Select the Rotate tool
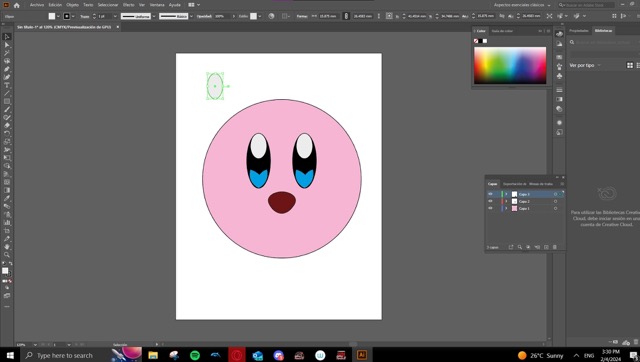This screenshot has width=640, height=362. pos(7,134)
